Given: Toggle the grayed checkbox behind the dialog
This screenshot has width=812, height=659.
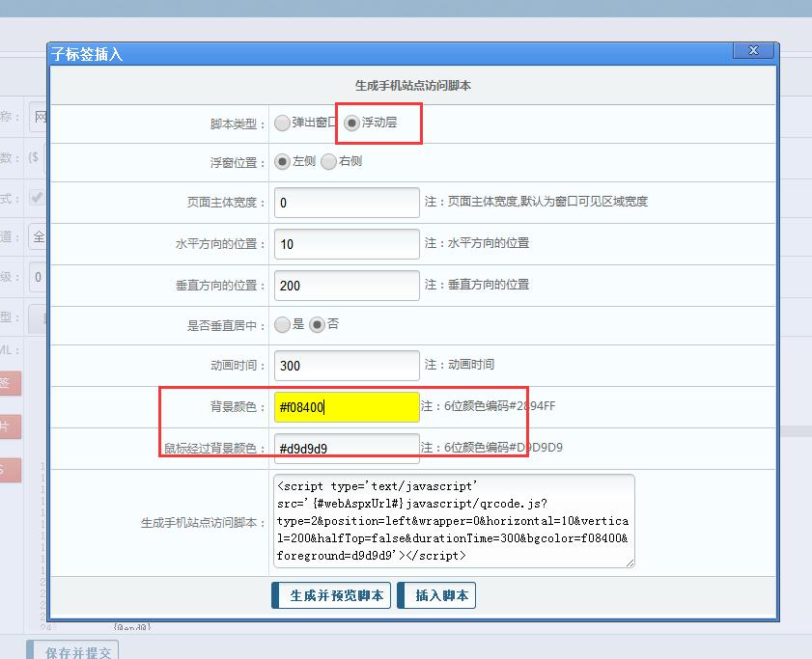Looking at the screenshot, I should (x=37, y=197).
